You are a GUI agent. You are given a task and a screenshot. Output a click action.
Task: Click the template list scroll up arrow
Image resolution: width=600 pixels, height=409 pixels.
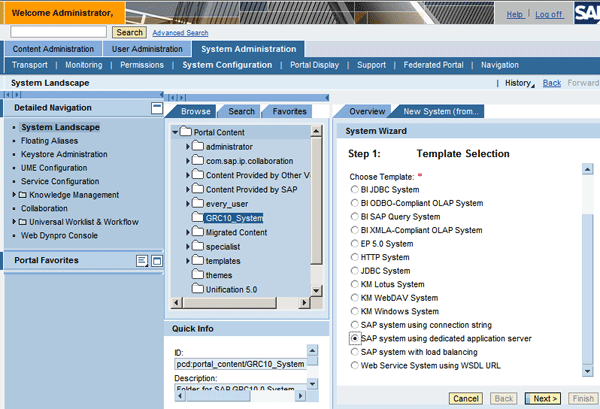pos(587,169)
